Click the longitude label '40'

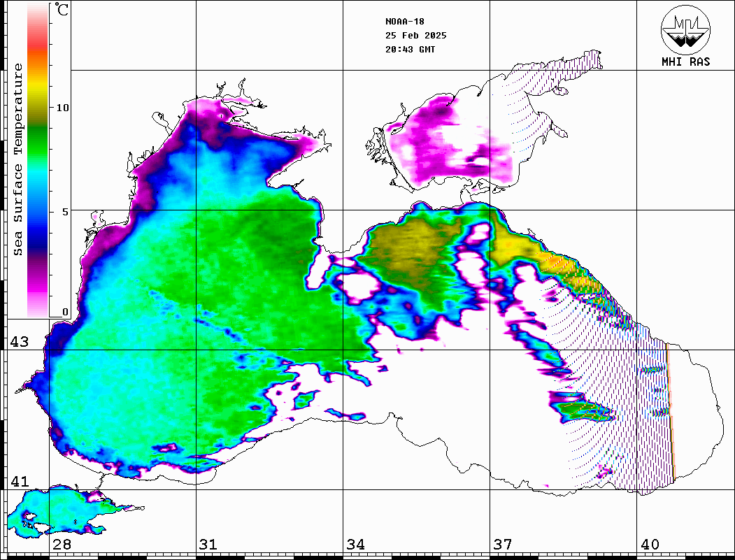[x=650, y=545]
